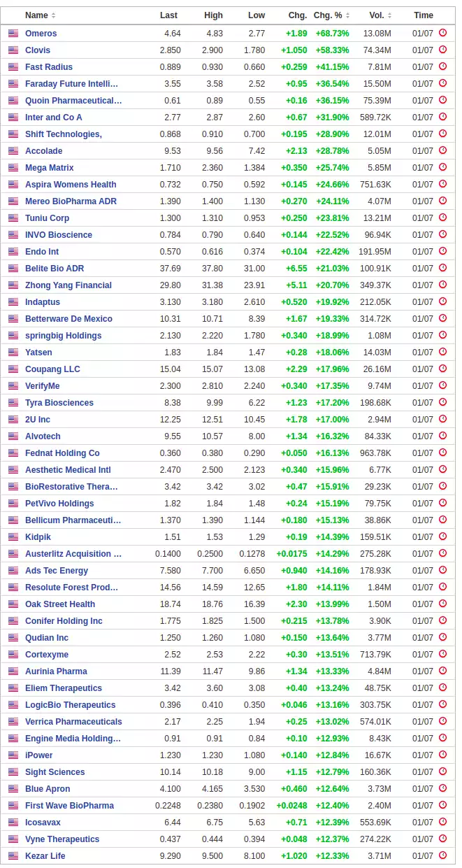The height and width of the screenshot is (868, 462).
Task: Open the Tyra Biosciences link
Action: click(59, 403)
